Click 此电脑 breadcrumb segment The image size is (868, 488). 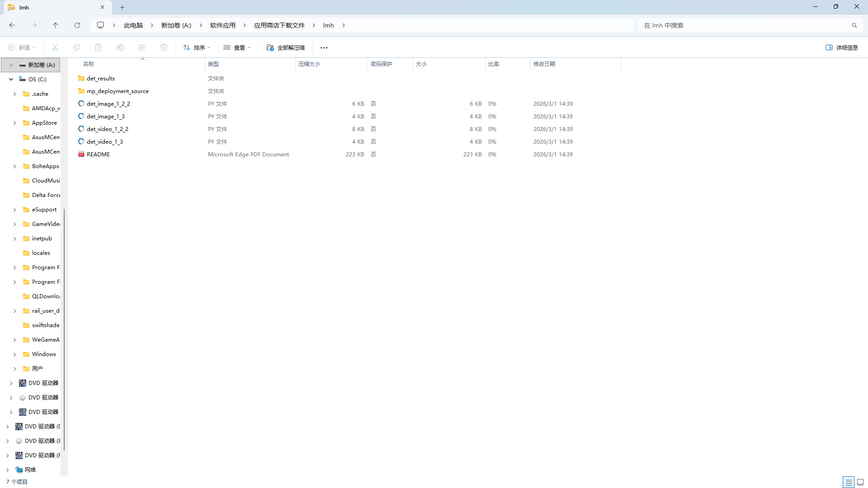coord(133,25)
